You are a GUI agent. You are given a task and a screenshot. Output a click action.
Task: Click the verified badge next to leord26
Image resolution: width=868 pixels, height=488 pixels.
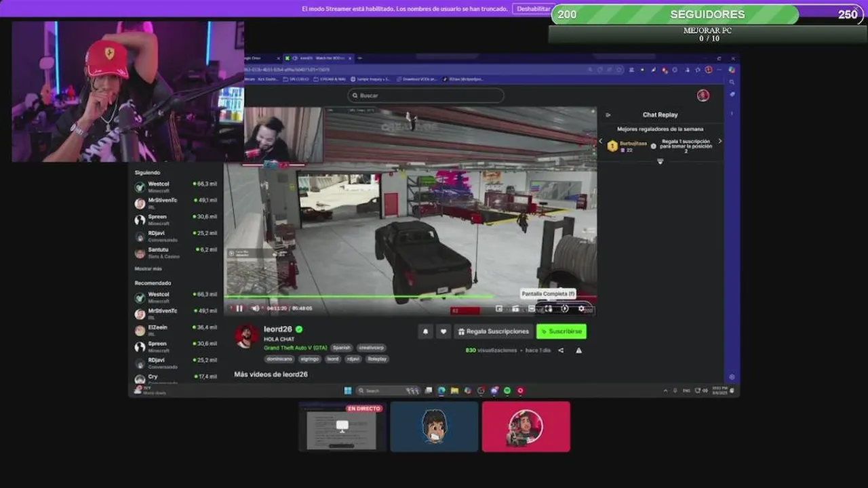click(299, 329)
